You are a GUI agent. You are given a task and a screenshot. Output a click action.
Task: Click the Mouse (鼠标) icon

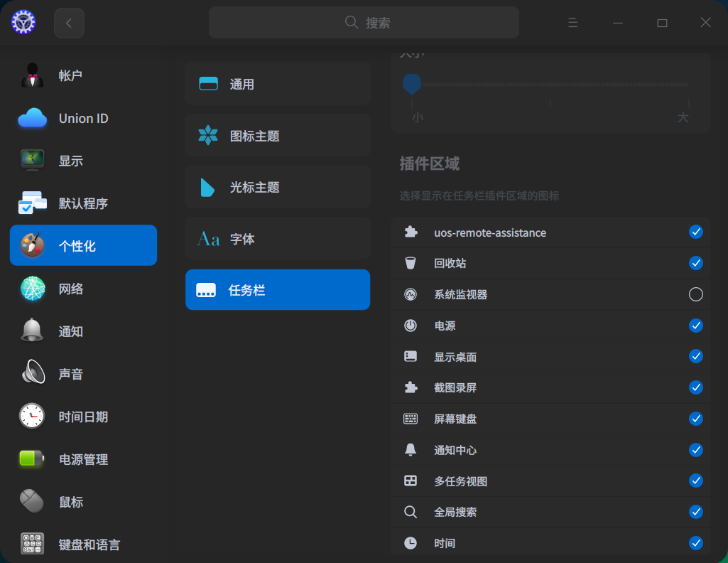click(x=32, y=500)
